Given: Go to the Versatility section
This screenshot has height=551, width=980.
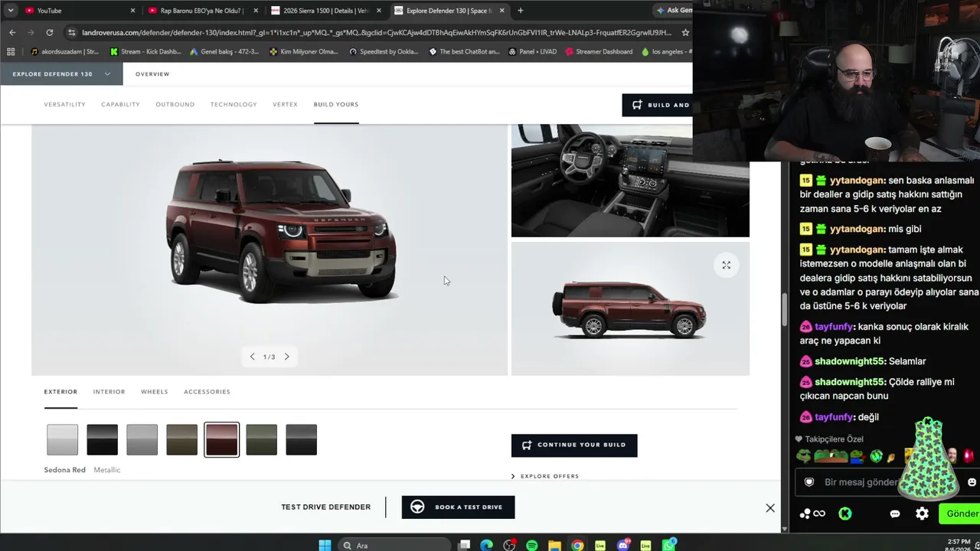Looking at the screenshot, I should [x=64, y=104].
